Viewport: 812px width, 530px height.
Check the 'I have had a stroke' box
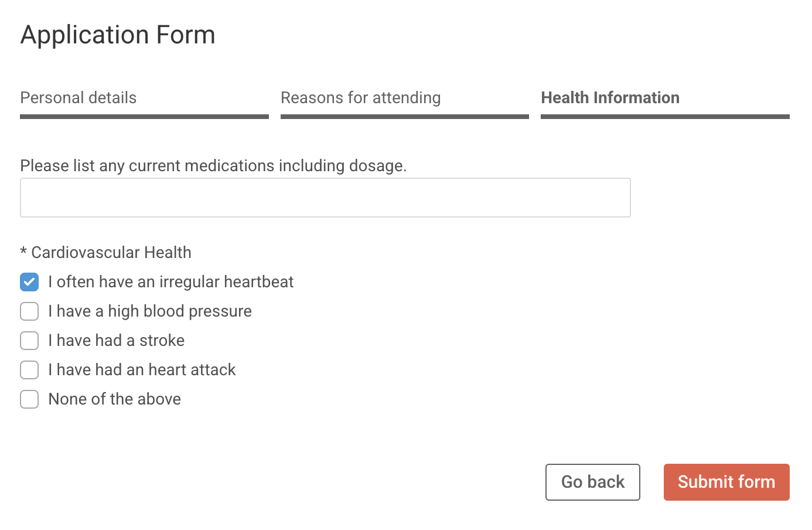[29, 341]
